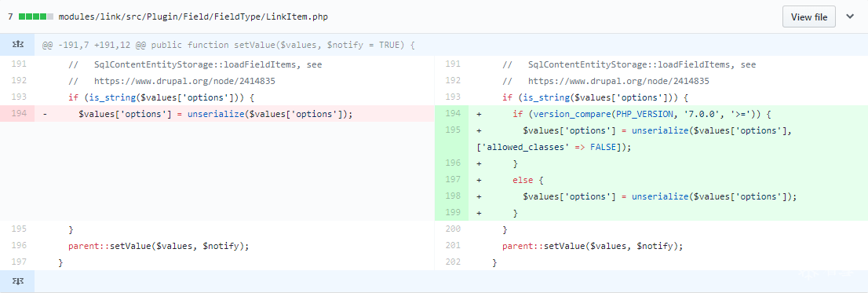Select added line number 198
The width and height of the screenshot is (868, 293).
(453, 196)
